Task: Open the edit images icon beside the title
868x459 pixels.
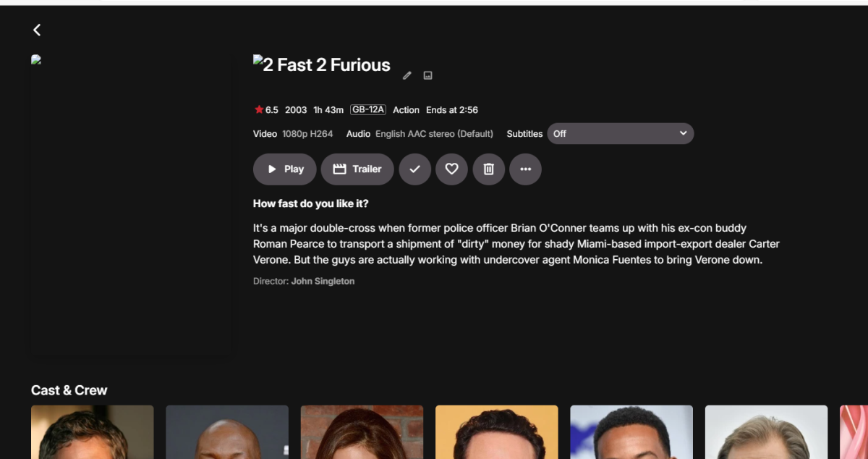Action: pyautogui.click(x=428, y=75)
